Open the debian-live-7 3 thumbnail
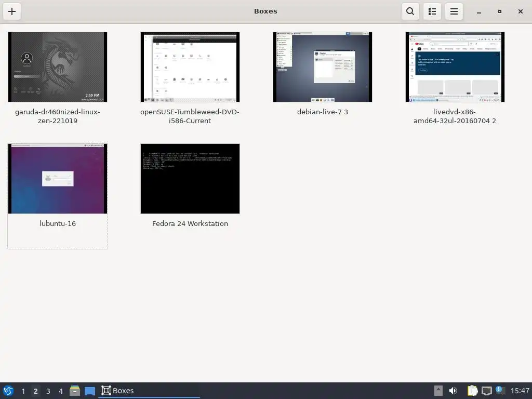532x399 pixels. pyautogui.click(x=323, y=67)
